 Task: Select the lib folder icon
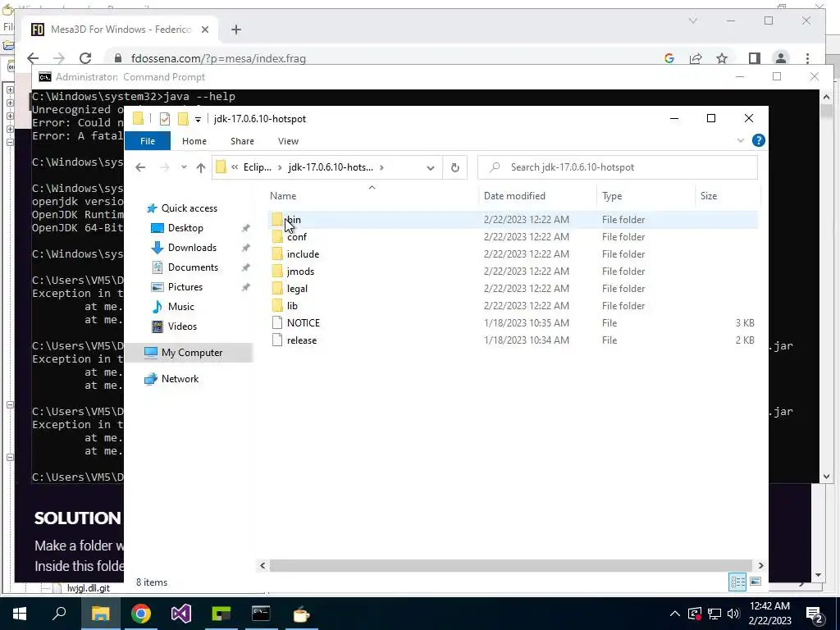[277, 305]
